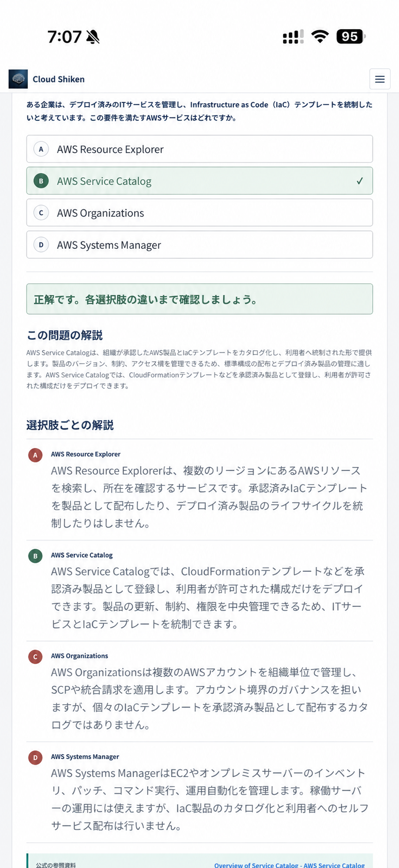
Task: Click the 正解です feedback banner
Action: (x=199, y=299)
